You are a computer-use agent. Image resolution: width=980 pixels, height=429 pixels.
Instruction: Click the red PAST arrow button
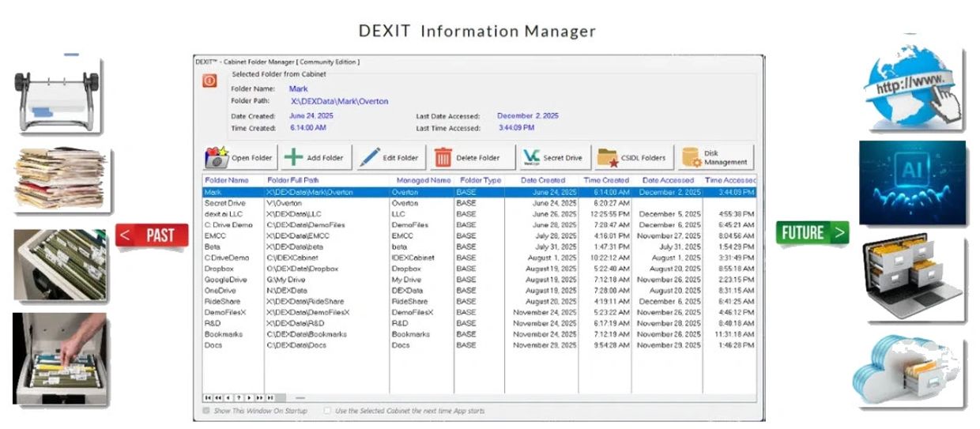pos(153,235)
